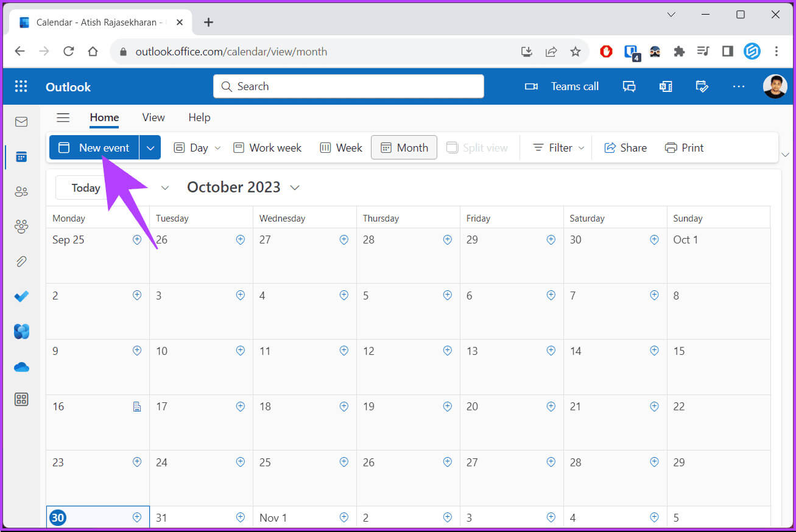Open the Groups icon in sidebar
This screenshot has height=532, width=796.
tap(21, 227)
